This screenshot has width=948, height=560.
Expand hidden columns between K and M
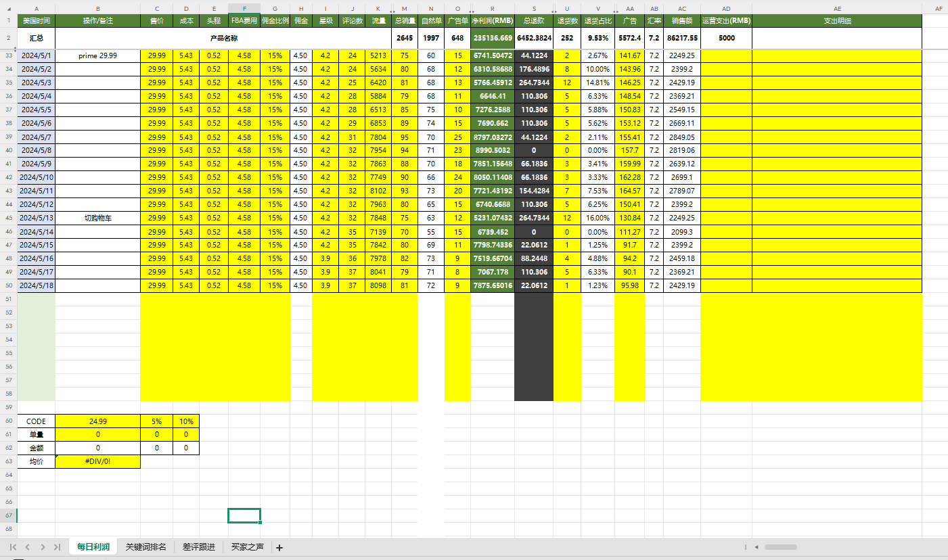click(x=392, y=11)
